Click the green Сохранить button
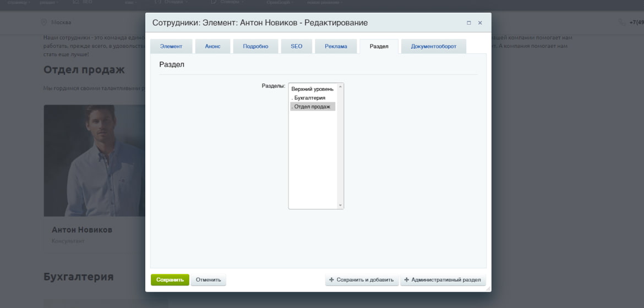644x308 pixels. tap(170, 280)
